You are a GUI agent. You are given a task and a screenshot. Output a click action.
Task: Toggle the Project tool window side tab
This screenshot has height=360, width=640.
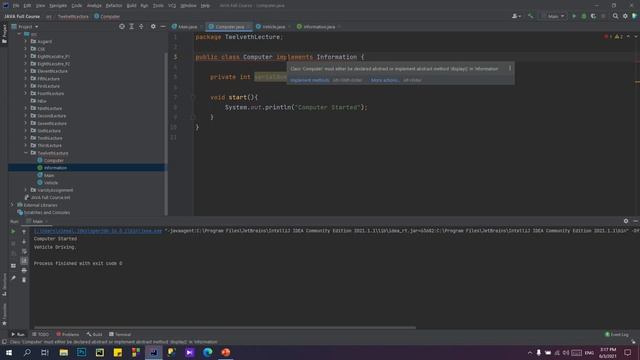tap(4, 34)
